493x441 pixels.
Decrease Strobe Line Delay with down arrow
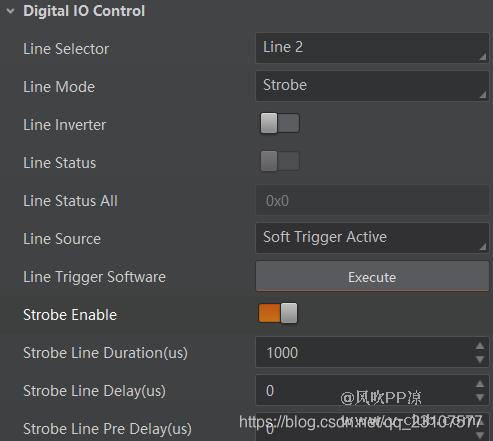480,397
